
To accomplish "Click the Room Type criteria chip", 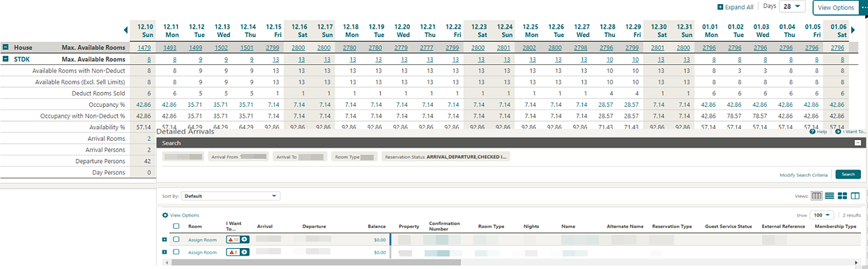I will [x=354, y=157].
